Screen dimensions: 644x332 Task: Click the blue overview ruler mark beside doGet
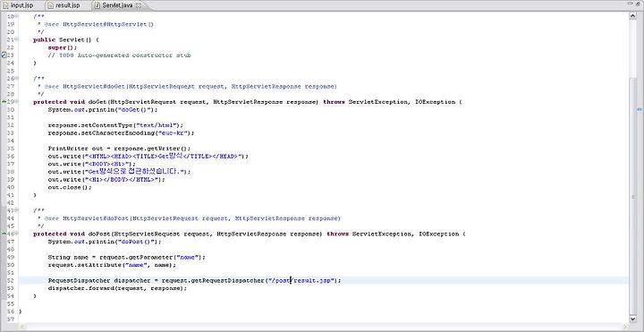click(640, 109)
